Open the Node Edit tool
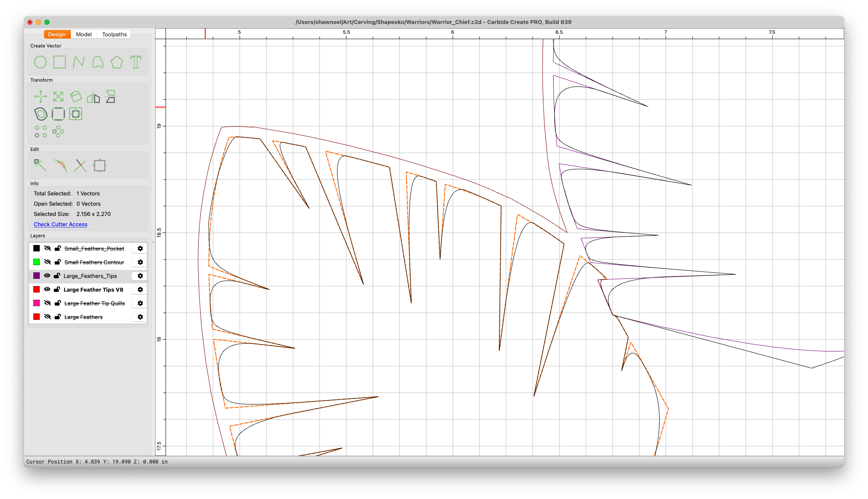 [40, 165]
